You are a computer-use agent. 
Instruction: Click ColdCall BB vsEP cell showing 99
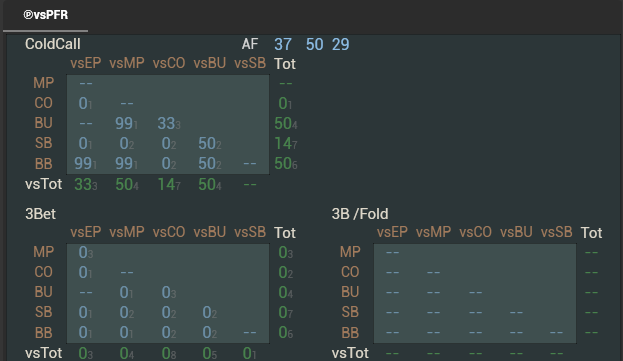(85, 164)
